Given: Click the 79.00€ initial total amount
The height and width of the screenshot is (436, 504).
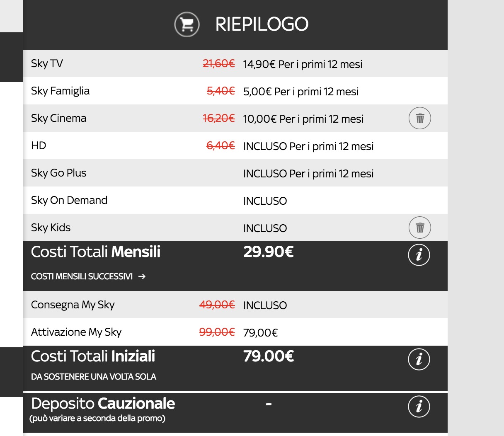Looking at the screenshot, I should point(269,356).
